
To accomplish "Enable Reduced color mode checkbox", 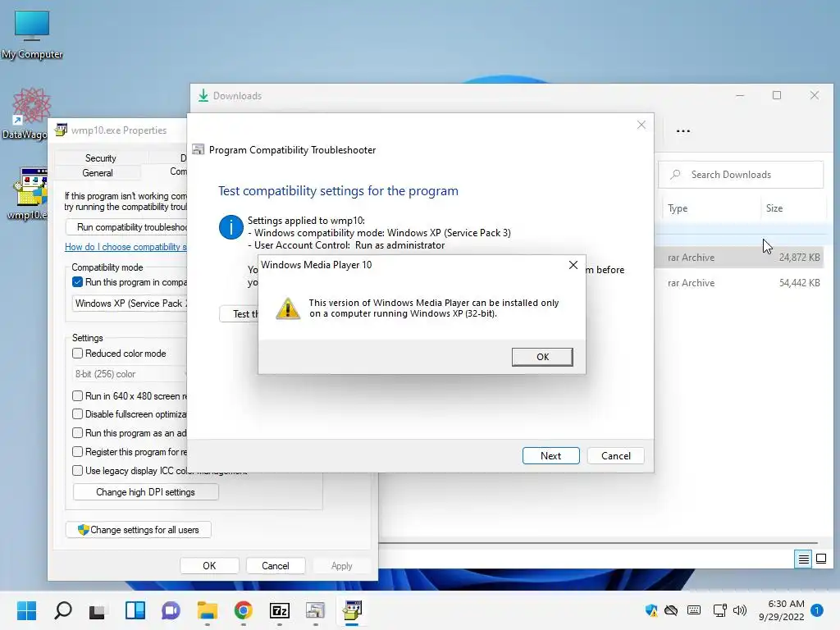I will [78, 353].
